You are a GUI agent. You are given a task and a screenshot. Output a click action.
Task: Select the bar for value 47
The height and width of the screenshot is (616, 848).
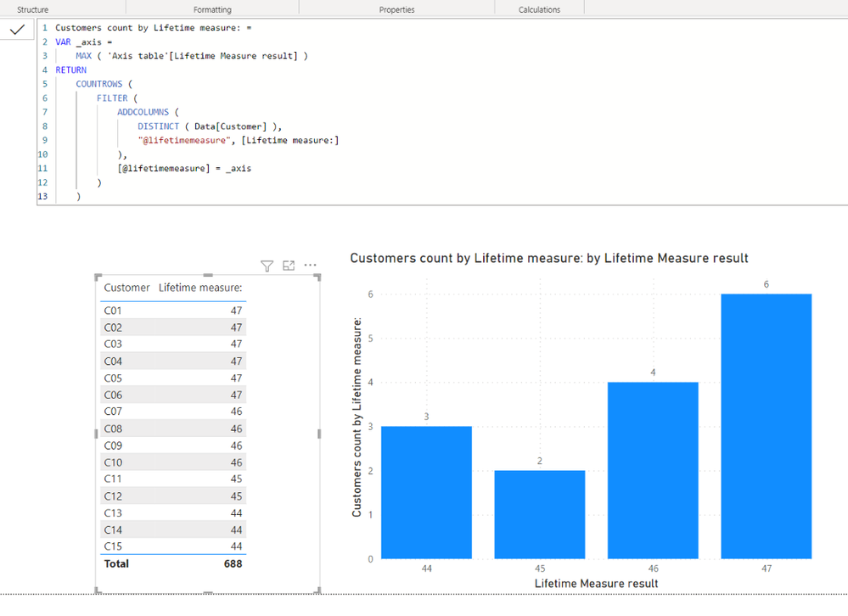tap(767, 426)
